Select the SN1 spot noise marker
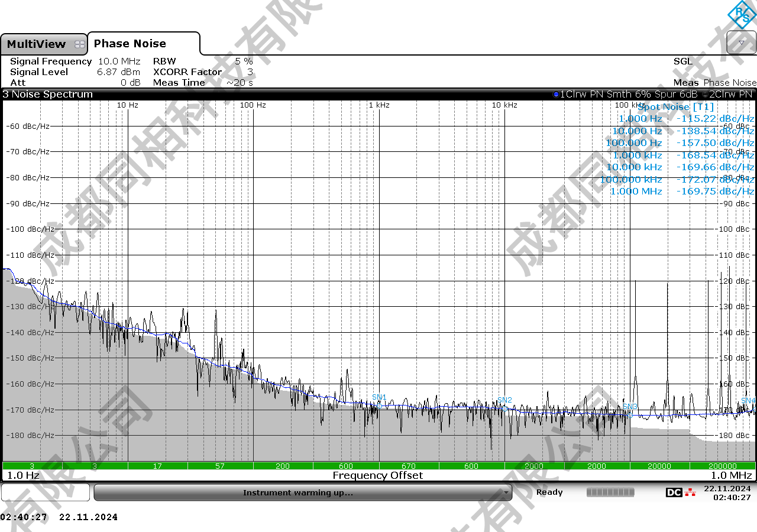Screen dimensions: 757x532 click(x=379, y=397)
